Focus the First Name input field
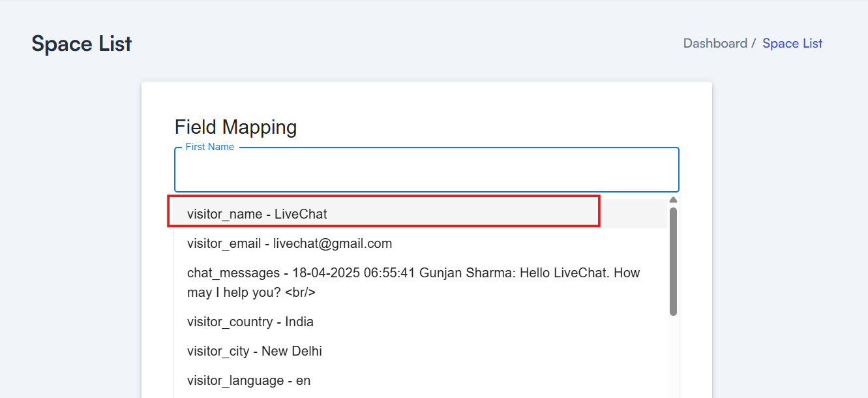This screenshot has width=868, height=398. pos(427,170)
